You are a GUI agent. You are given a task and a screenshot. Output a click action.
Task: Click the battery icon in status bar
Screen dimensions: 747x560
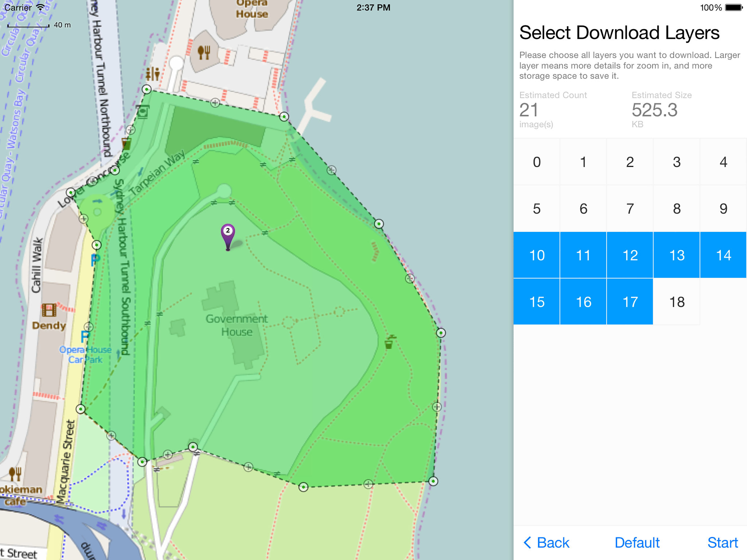pyautogui.click(x=734, y=7)
